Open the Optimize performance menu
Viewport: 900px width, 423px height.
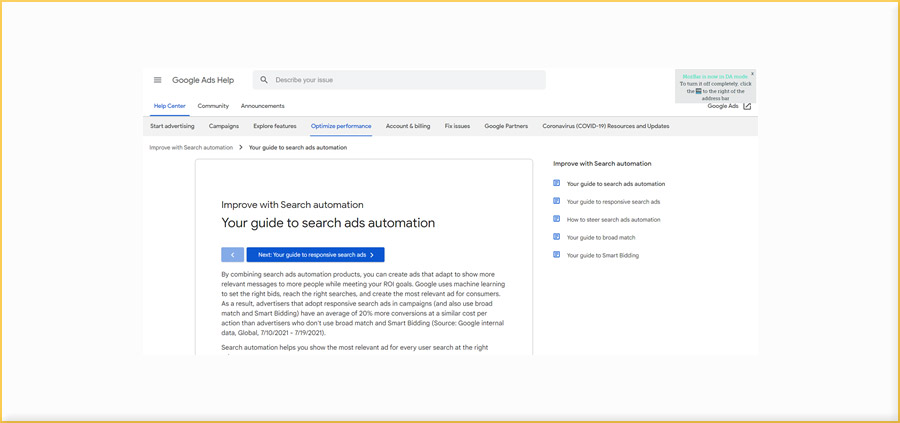[341, 126]
